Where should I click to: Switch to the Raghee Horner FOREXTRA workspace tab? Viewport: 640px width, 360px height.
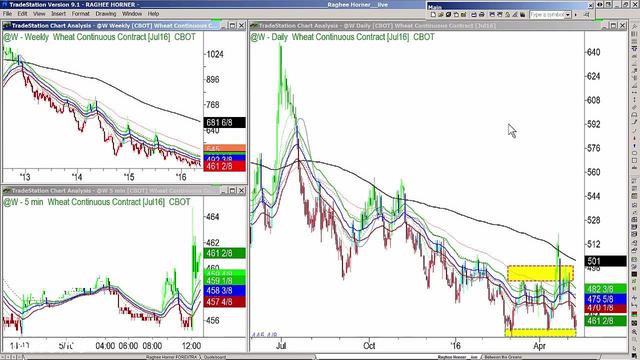(x=171, y=357)
